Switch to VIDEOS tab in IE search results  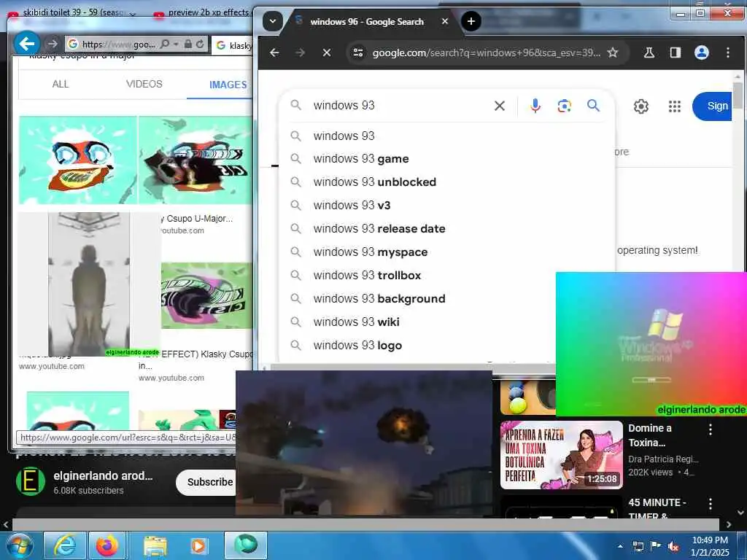pos(144,85)
